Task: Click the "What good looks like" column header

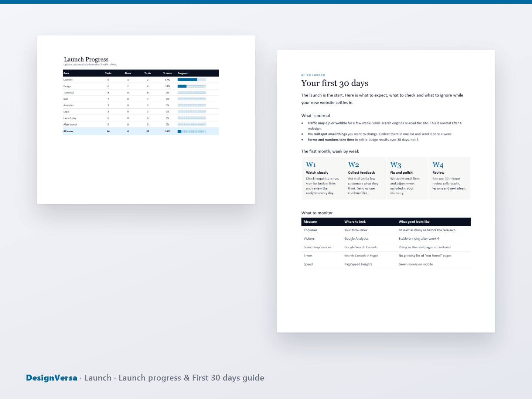Action: pyautogui.click(x=414, y=222)
